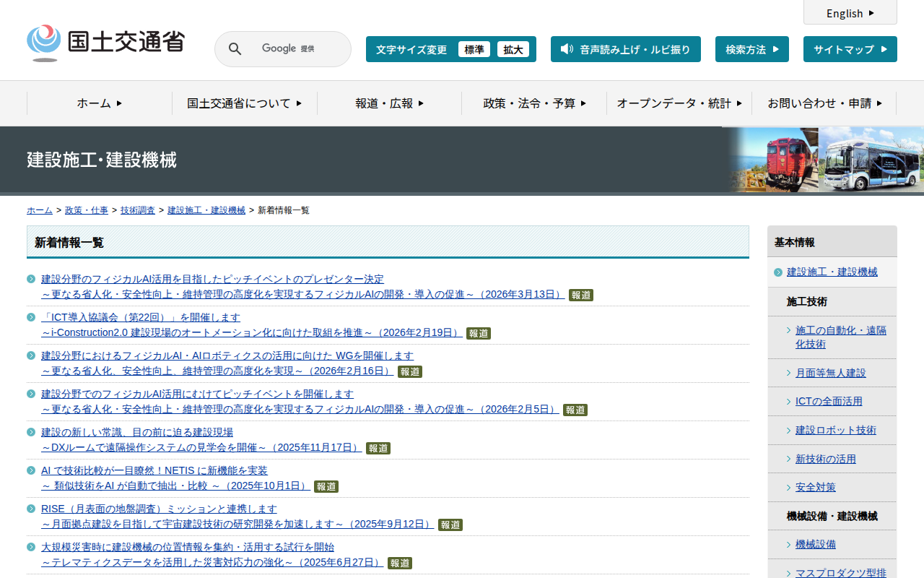Viewport: 924px width, 578px height.
Task: Open the サイトマップ button
Action: pyautogui.click(x=850, y=49)
